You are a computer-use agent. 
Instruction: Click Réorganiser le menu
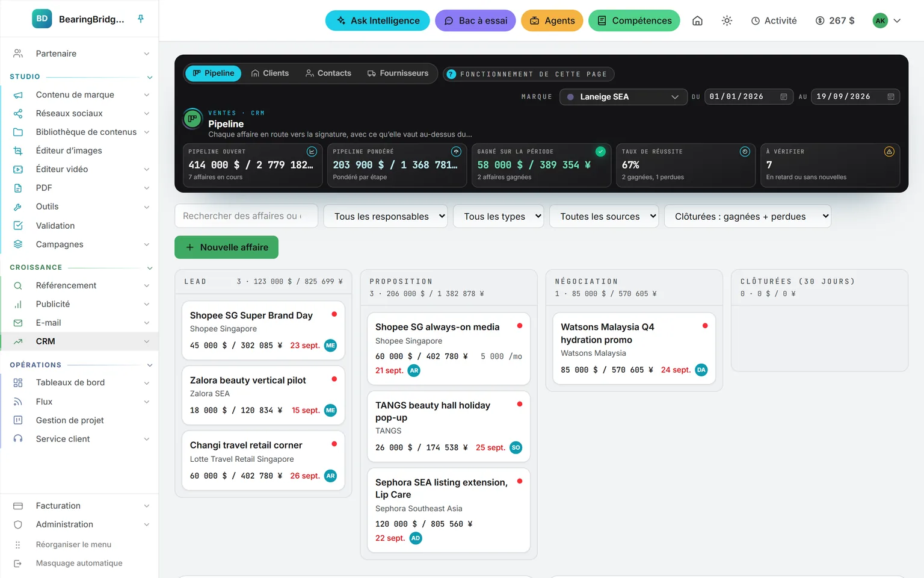(79, 544)
